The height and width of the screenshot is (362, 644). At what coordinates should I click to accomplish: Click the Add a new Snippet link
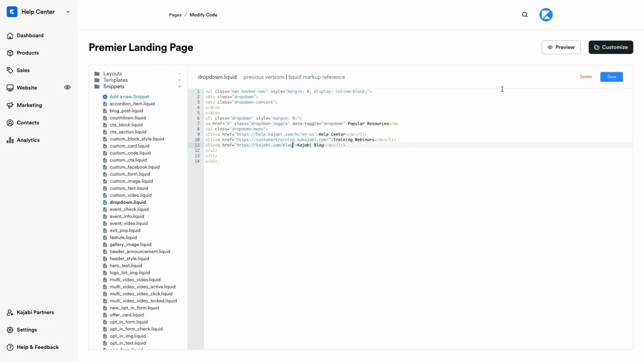coord(129,97)
